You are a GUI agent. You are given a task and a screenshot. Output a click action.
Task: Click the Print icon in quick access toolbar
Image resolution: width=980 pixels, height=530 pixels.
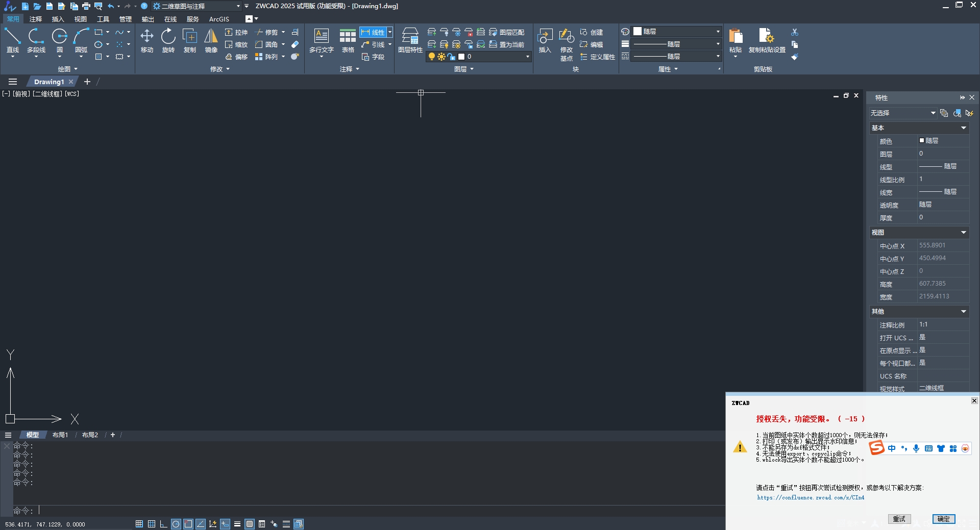coord(86,6)
